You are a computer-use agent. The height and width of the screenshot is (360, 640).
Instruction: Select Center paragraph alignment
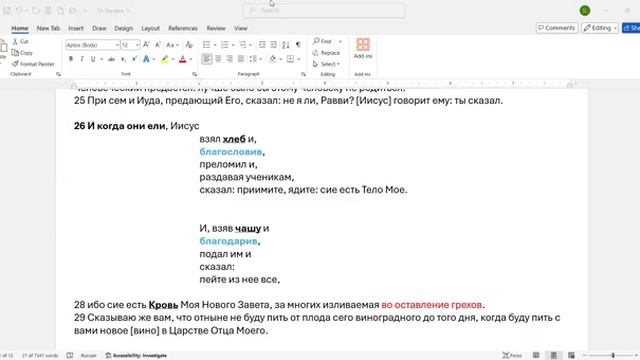coord(218,59)
